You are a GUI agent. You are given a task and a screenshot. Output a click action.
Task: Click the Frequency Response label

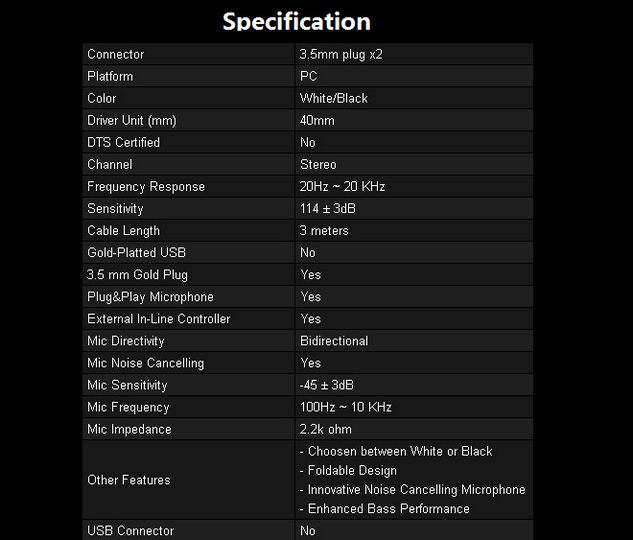(146, 186)
